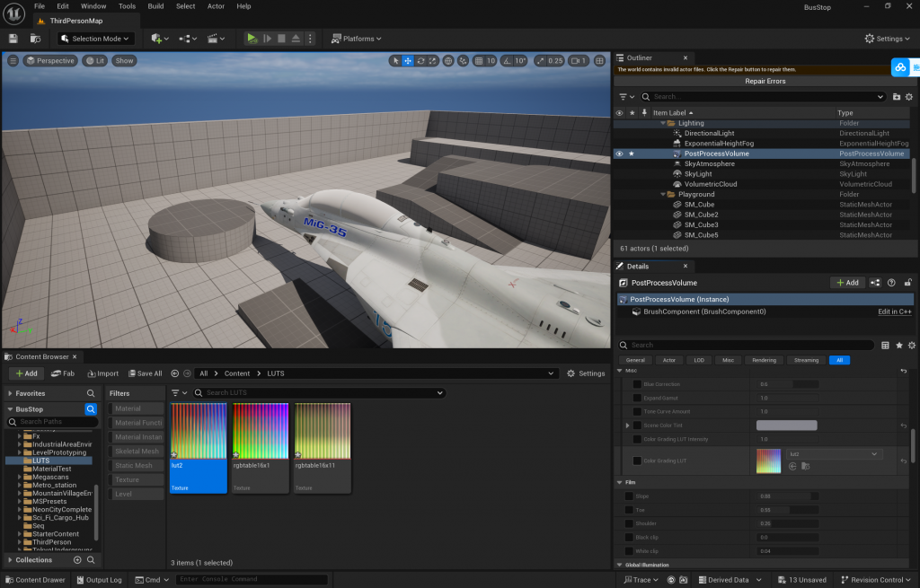
Task: Tick the Scene Color Tint checkbox
Action: click(x=637, y=426)
